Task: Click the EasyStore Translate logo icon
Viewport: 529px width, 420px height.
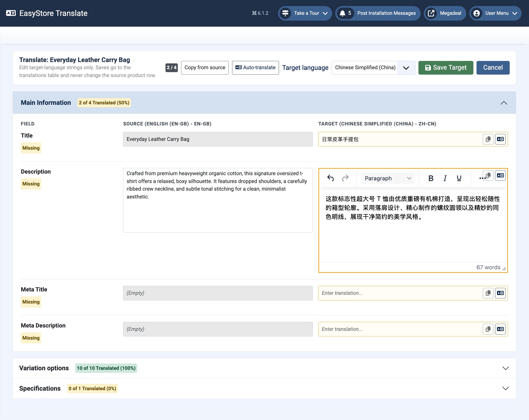Action: tap(11, 13)
